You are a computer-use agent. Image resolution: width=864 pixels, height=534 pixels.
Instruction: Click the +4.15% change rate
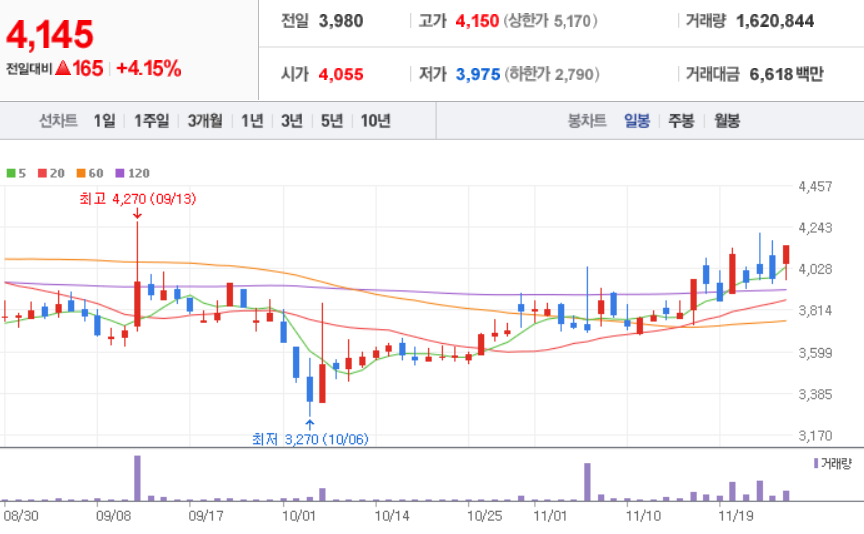tap(149, 69)
